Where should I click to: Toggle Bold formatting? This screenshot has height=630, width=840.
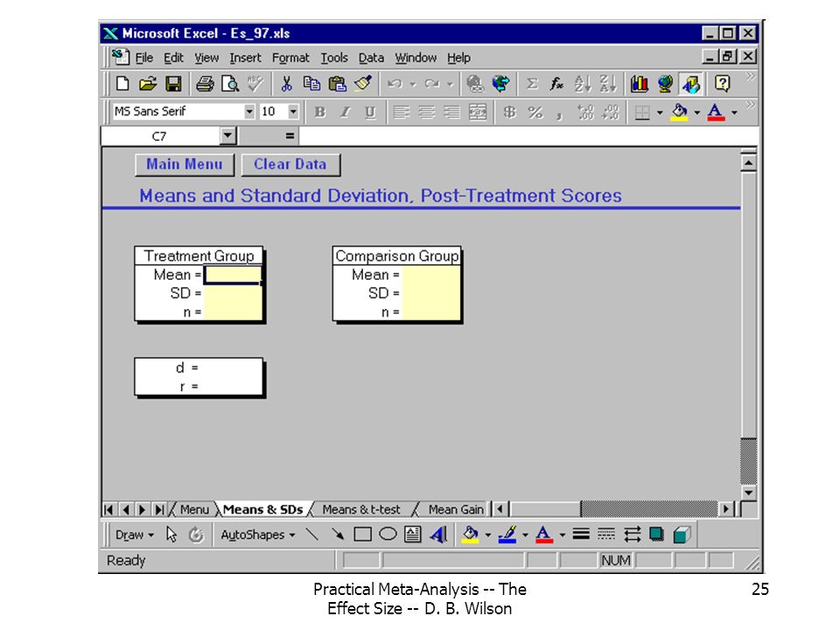coord(320,112)
